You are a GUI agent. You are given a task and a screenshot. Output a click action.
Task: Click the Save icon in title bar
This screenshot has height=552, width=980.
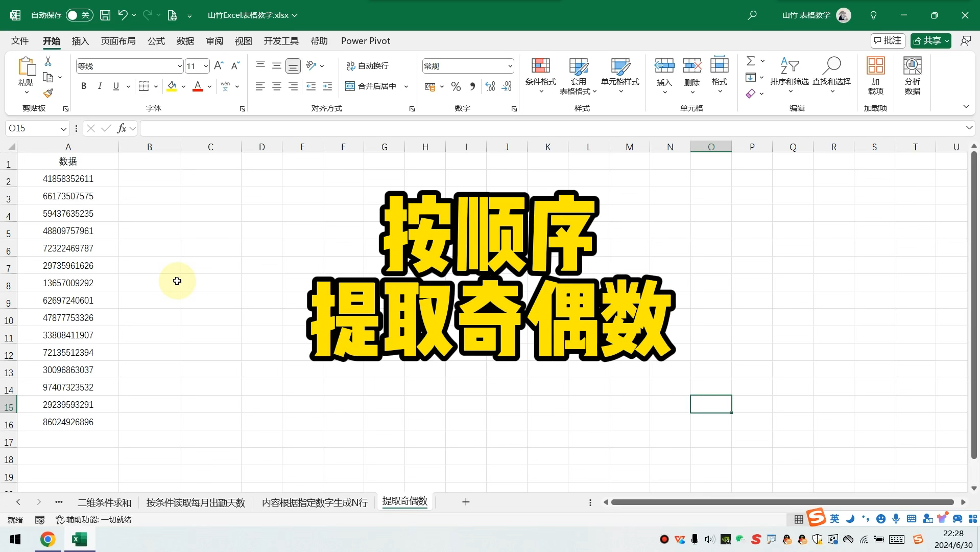105,15
